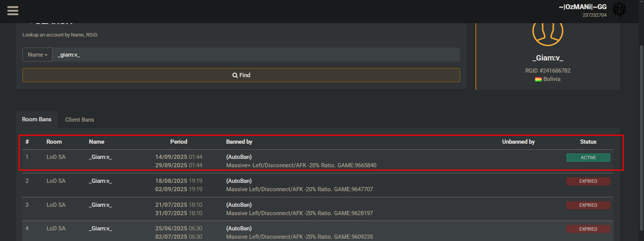Click the Period column header
The height and width of the screenshot is (241, 644).
point(179,142)
